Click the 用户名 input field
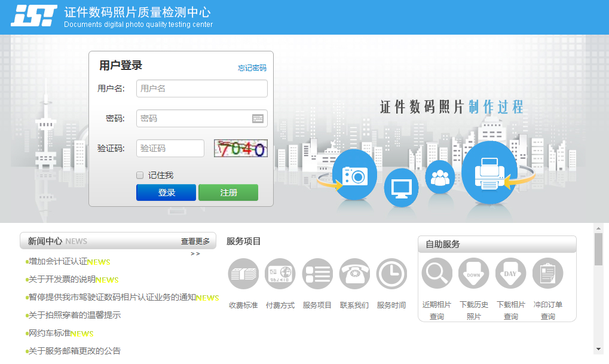 click(202, 88)
